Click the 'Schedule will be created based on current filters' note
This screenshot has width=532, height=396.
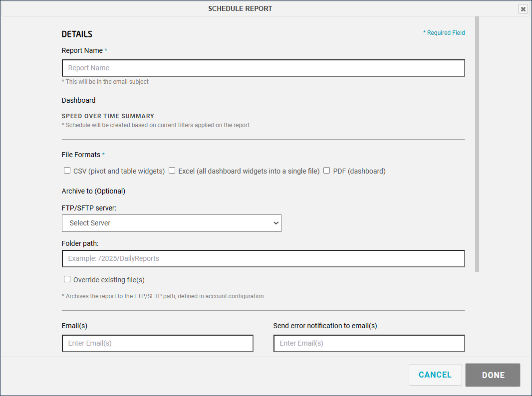coord(156,125)
